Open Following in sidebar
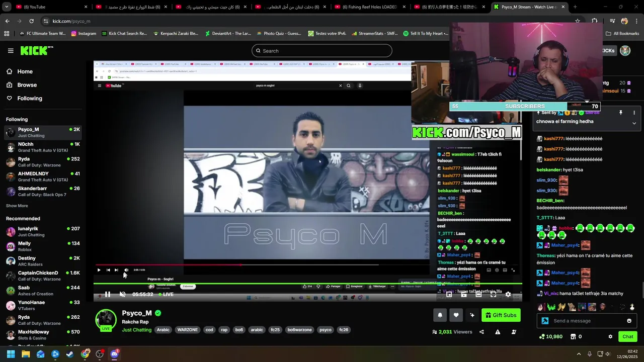Screen dimensions: 644x362 pos(24,99)
